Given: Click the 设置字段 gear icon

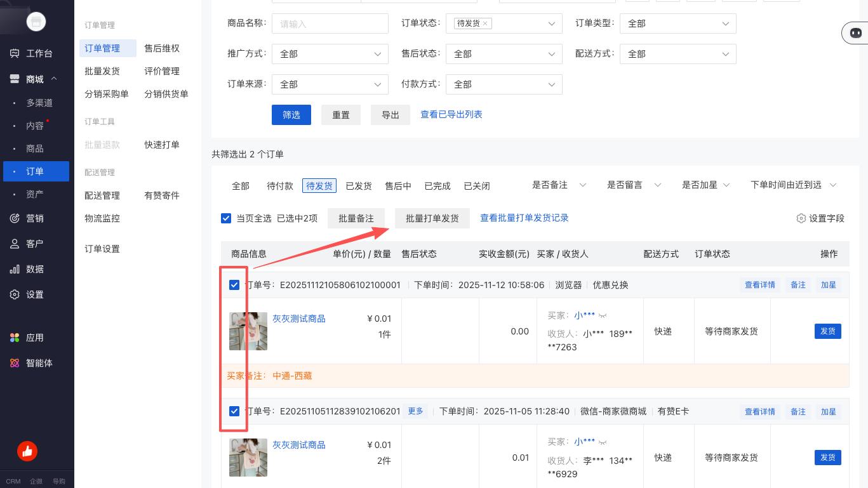Looking at the screenshot, I should pyautogui.click(x=801, y=218).
